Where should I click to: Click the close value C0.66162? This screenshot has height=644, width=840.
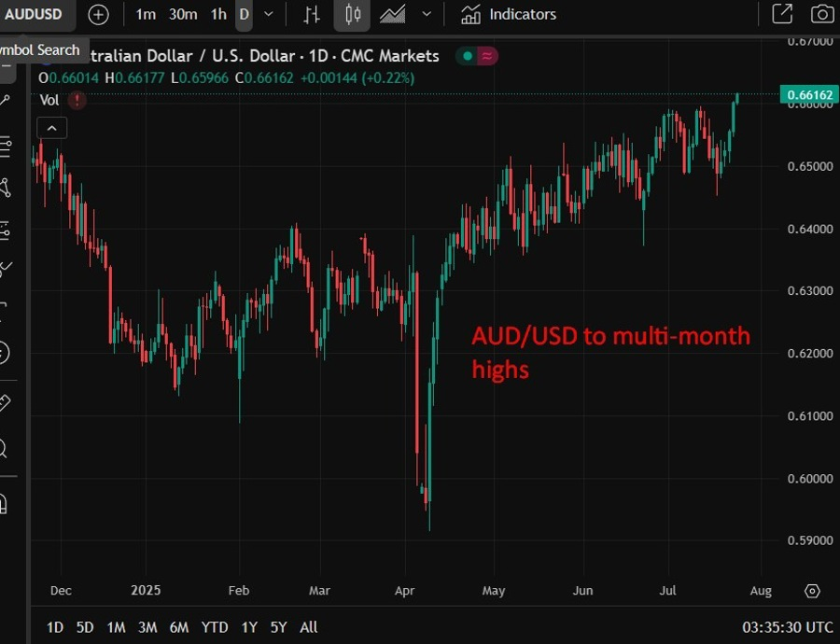pyautogui.click(x=265, y=78)
